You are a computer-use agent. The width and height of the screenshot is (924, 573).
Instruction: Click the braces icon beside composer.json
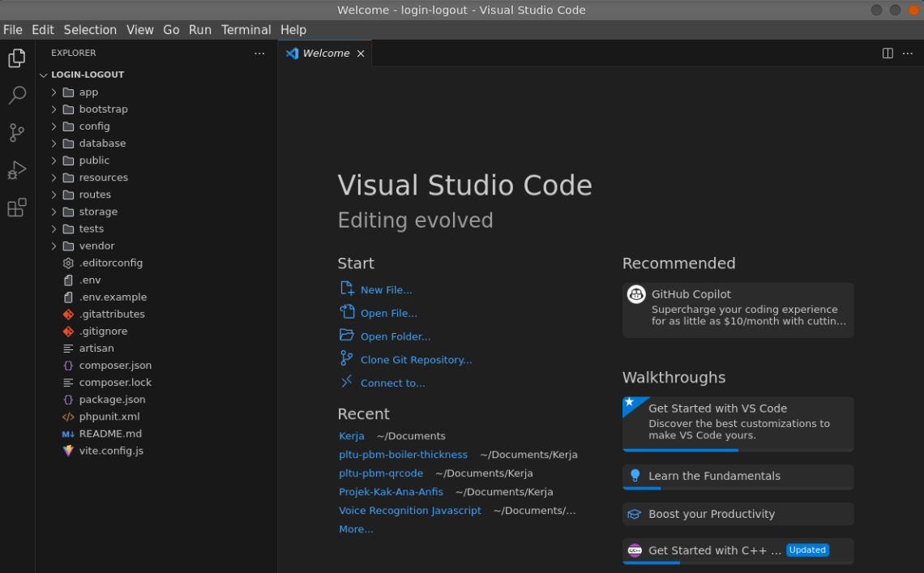(68, 366)
